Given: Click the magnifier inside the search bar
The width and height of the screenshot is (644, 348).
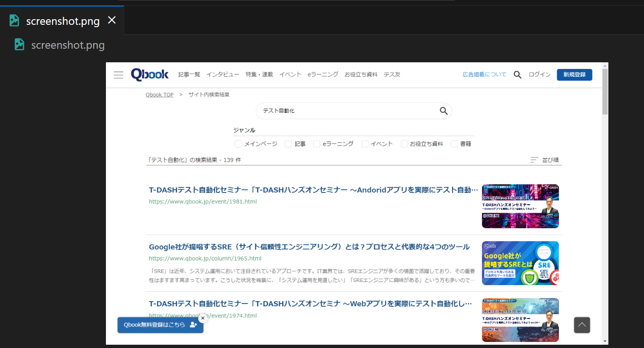Looking at the screenshot, I should point(443,111).
